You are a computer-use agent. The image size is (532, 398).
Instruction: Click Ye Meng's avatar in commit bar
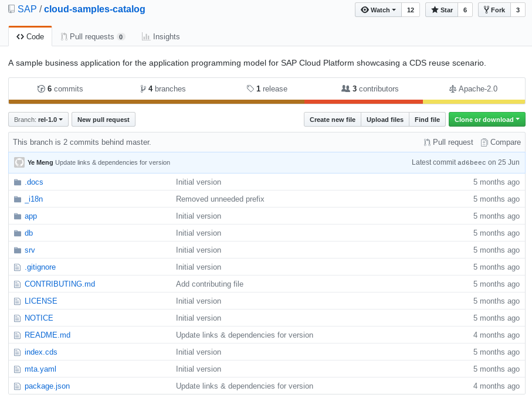(x=19, y=162)
